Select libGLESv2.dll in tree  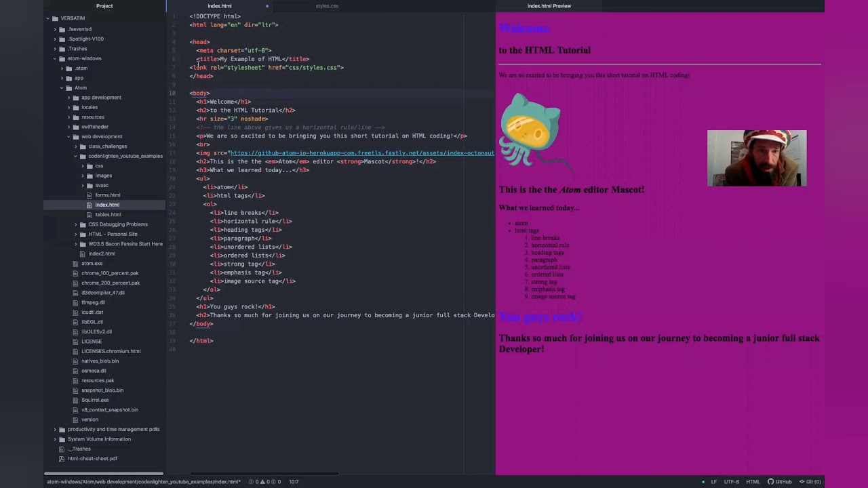click(x=96, y=332)
